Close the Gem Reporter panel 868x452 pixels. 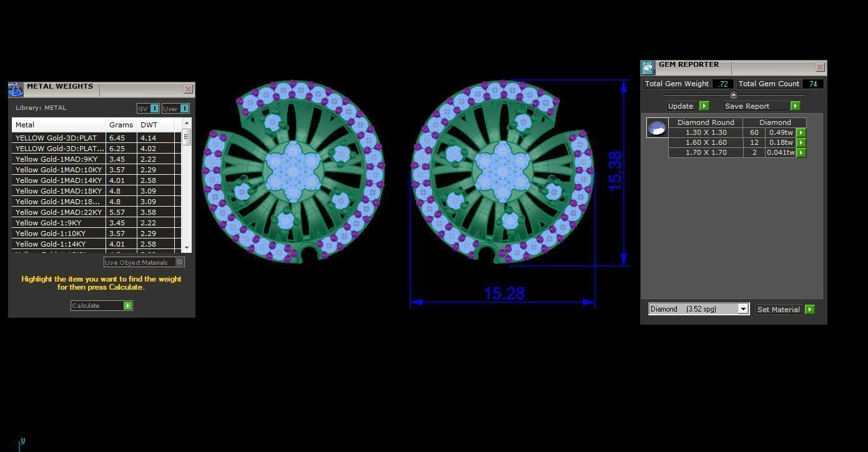(820, 67)
